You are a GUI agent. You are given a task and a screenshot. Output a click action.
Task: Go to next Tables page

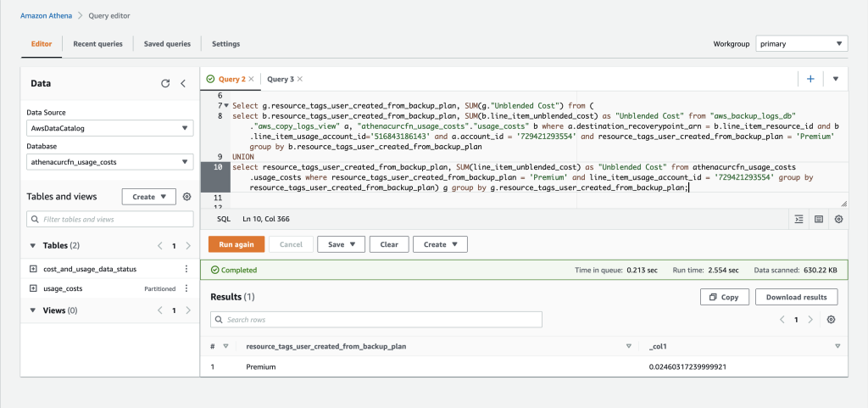point(187,245)
